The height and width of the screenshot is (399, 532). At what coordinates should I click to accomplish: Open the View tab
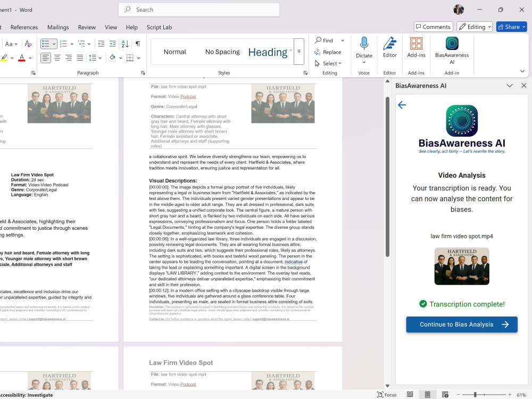click(111, 27)
